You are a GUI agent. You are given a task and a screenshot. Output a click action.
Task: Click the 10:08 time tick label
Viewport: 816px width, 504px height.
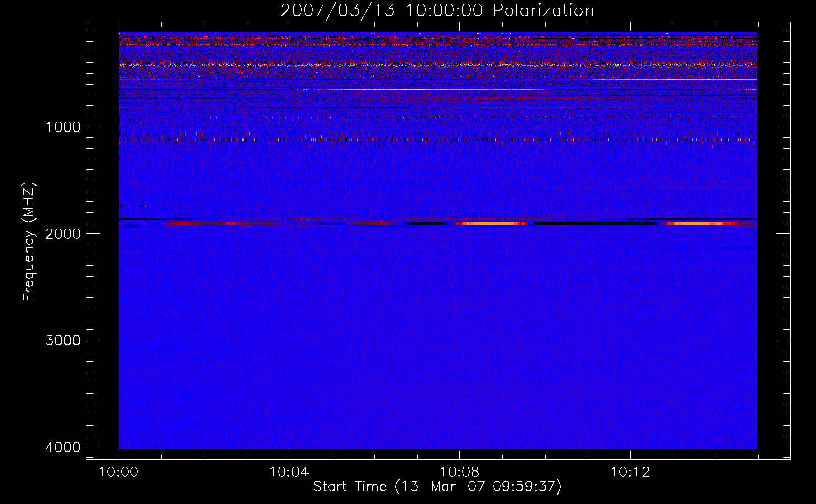459,472
